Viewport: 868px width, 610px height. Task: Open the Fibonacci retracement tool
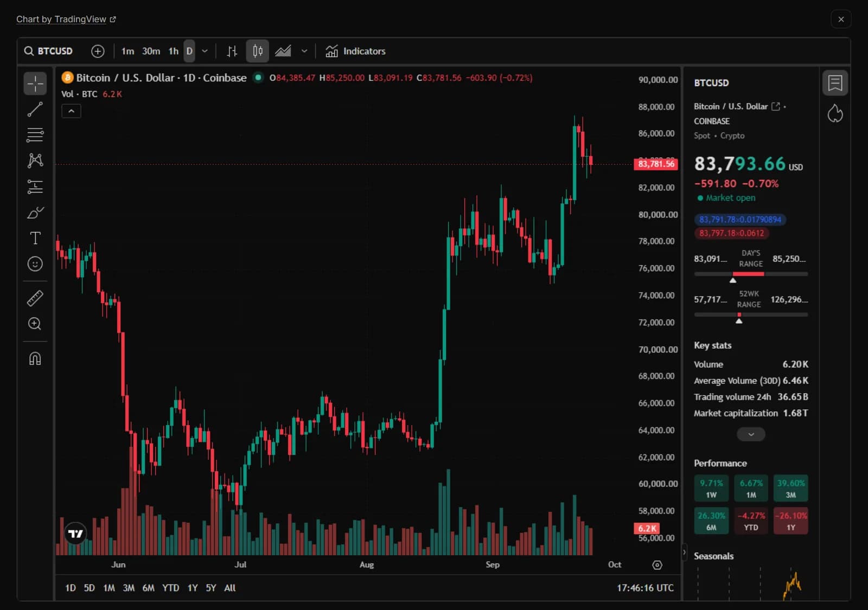point(35,134)
